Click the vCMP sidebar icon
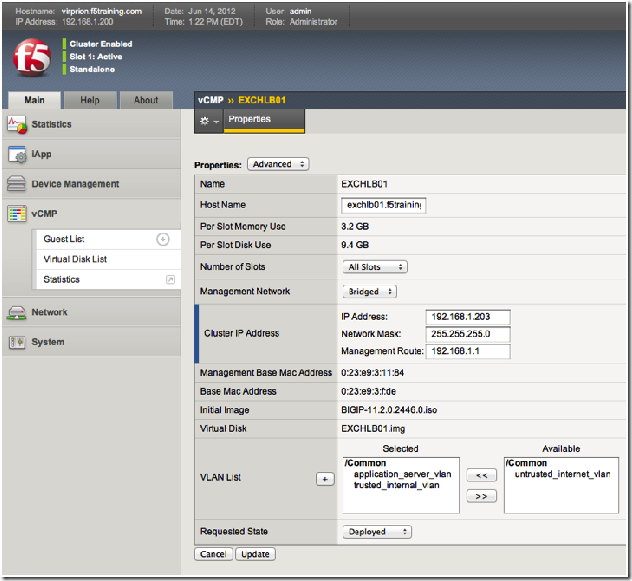The image size is (632, 581). pos(16,214)
